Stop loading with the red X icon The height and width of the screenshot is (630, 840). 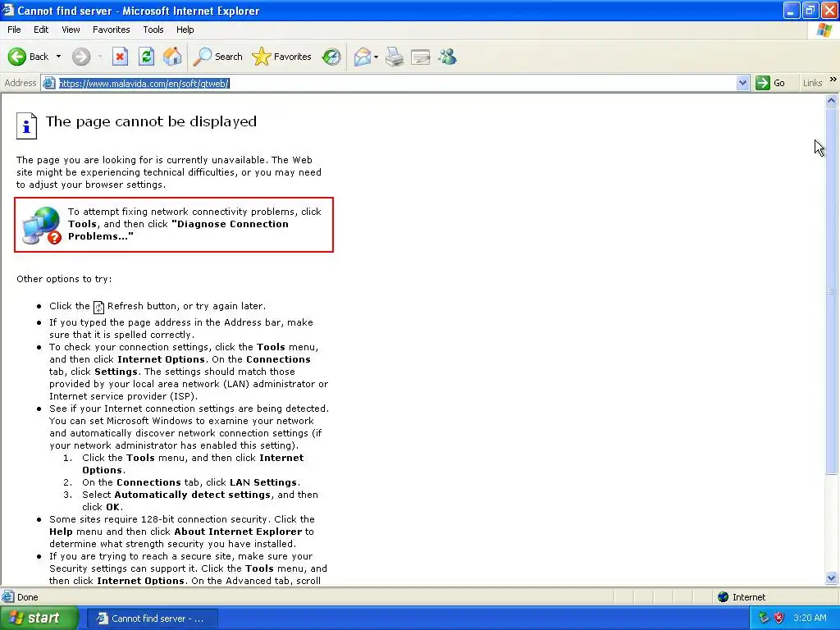[x=120, y=57]
